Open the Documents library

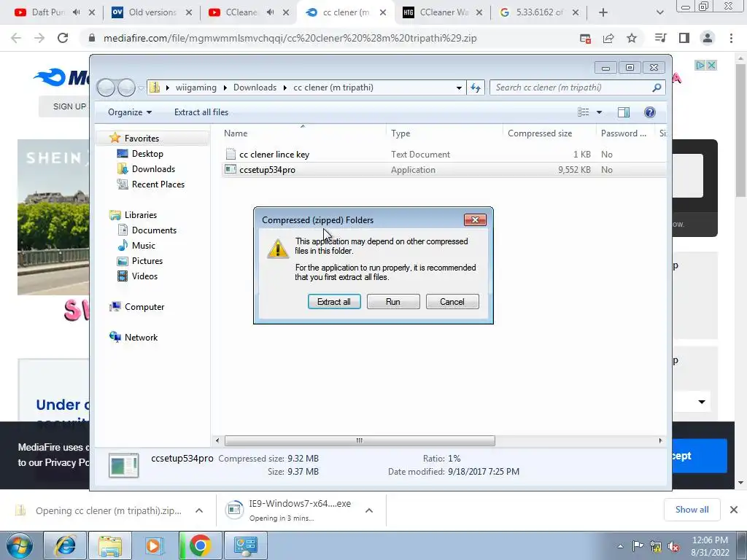coord(154,230)
